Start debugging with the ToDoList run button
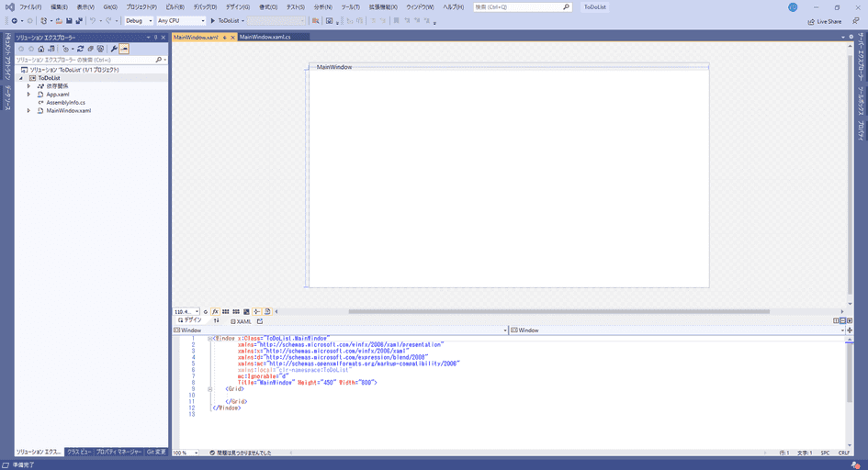The width and height of the screenshot is (868, 470). 225,21
